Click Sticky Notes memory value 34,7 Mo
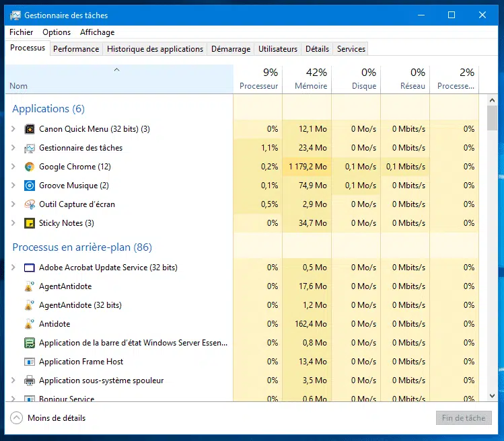This screenshot has width=504, height=441. [x=313, y=223]
